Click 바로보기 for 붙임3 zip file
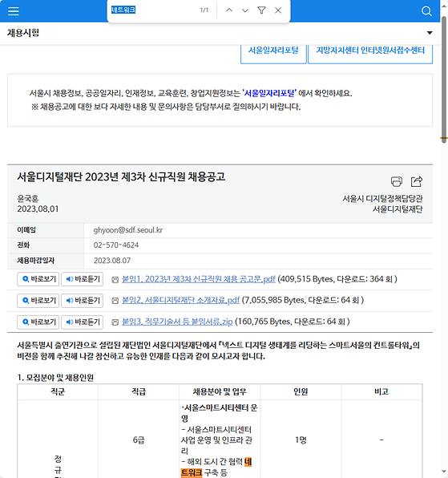This screenshot has height=478, width=448. (38, 322)
